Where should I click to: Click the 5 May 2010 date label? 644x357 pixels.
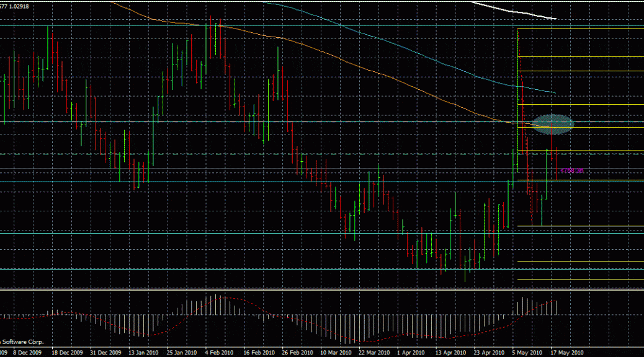pyautogui.click(x=527, y=353)
